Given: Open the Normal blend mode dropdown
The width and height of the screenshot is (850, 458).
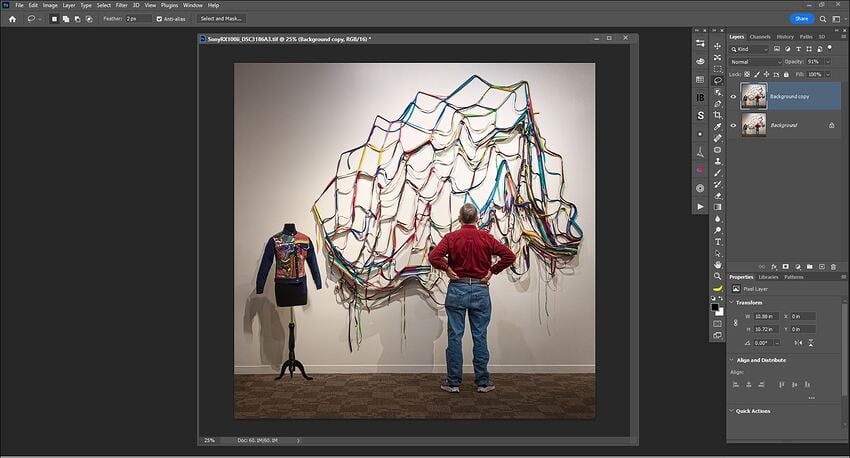Looking at the screenshot, I should tap(755, 62).
